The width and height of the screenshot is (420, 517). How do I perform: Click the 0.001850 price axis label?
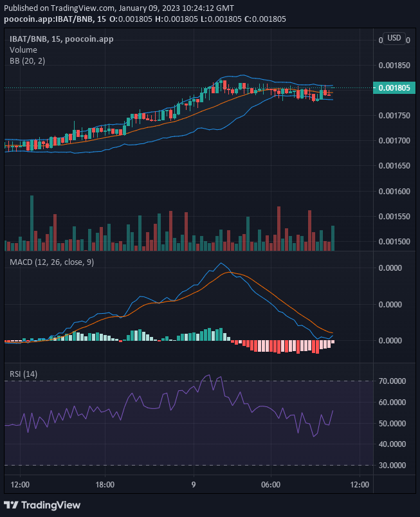pyautogui.click(x=394, y=66)
